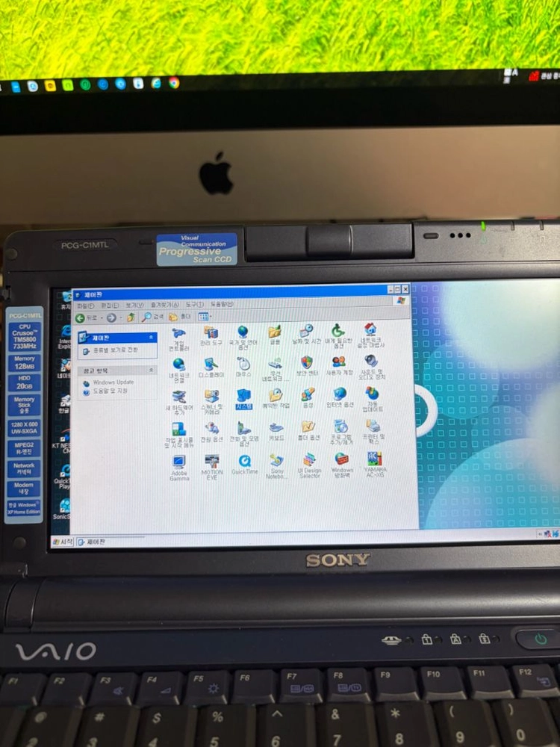Open the 즐겨찾기(A) menu
Image resolution: width=560 pixels, height=747 pixels.
[164, 305]
